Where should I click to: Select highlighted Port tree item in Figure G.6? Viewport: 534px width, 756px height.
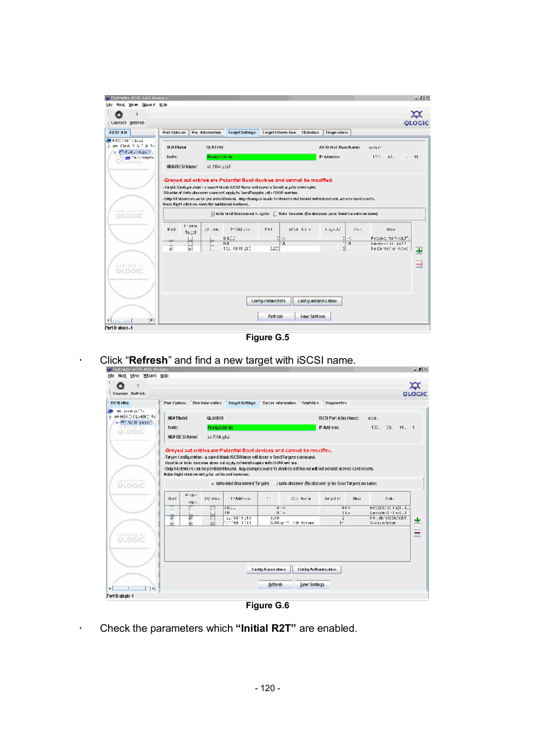136,422
